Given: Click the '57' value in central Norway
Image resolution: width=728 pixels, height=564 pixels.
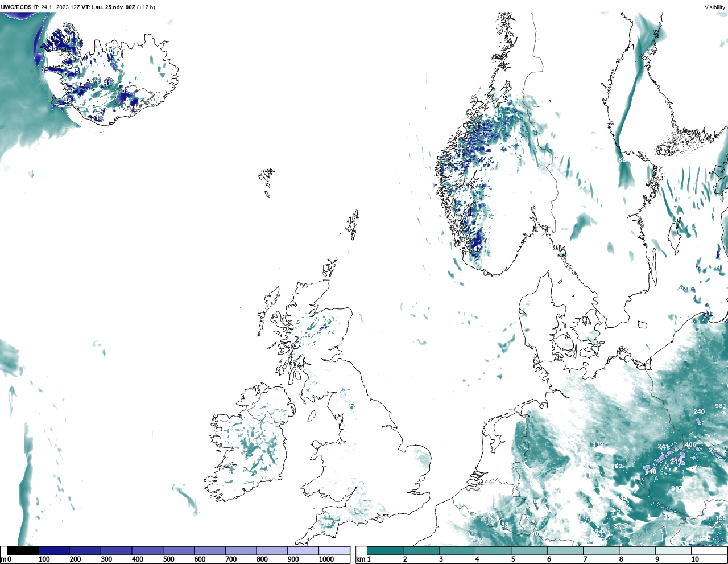Looking at the screenshot, I should click(483, 133).
